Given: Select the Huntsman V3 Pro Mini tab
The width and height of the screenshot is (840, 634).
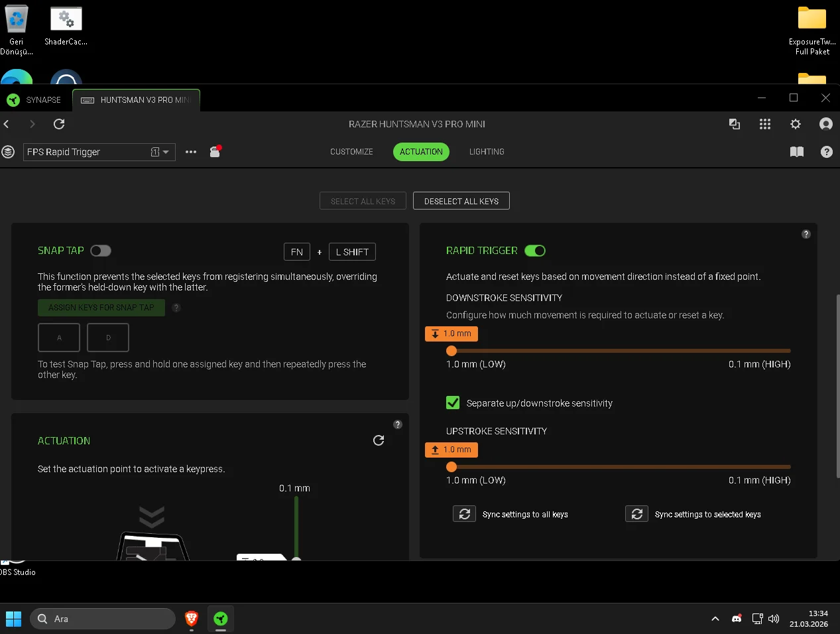Looking at the screenshot, I should click(x=136, y=100).
